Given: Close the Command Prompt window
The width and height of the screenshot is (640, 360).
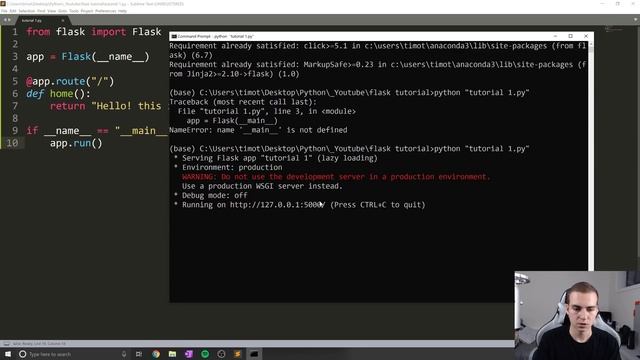Looking at the screenshot, I should point(586,36).
